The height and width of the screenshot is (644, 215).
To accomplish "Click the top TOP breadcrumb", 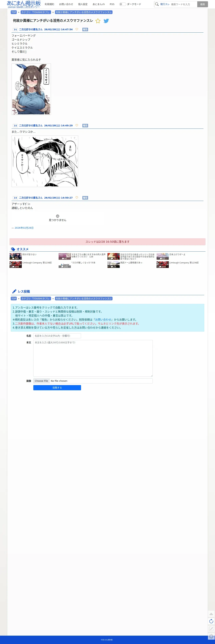I will pyautogui.click(x=14, y=12).
